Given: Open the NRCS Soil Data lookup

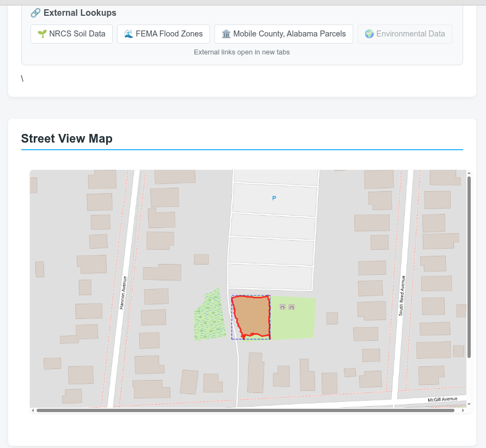Looking at the screenshot, I should (x=71, y=34).
